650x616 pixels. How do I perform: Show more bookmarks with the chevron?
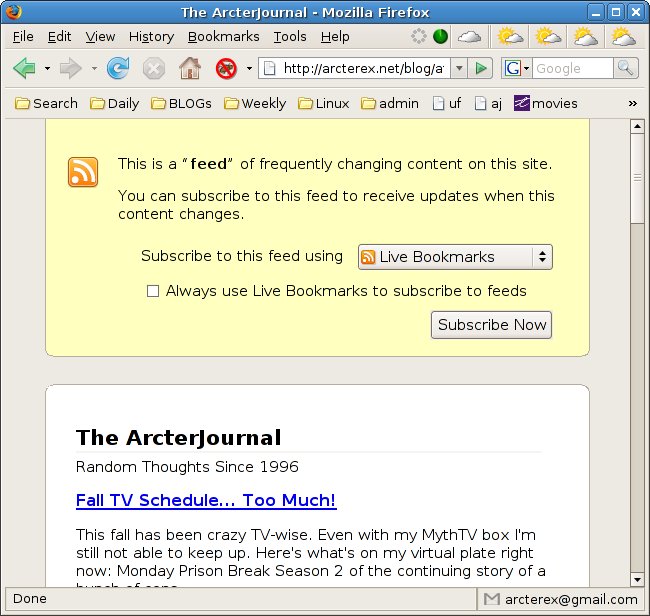(x=633, y=103)
